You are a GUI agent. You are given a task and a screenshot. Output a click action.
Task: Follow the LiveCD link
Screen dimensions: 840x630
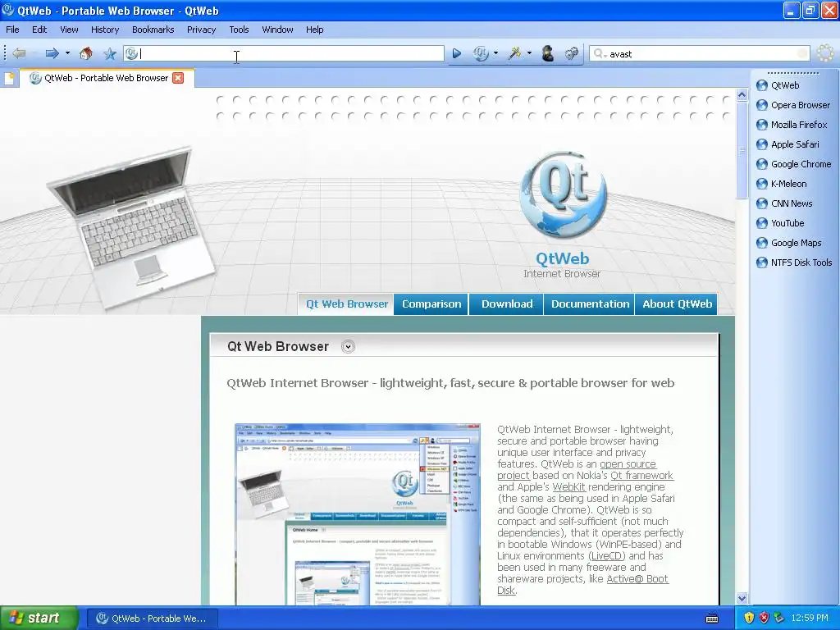coord(607,556)
